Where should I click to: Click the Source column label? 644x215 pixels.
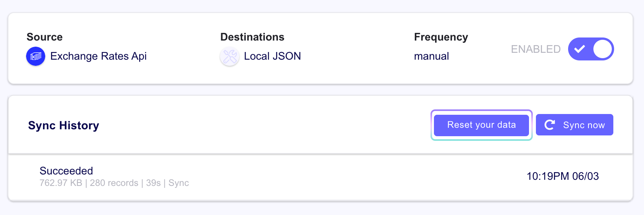pos(44,37)
